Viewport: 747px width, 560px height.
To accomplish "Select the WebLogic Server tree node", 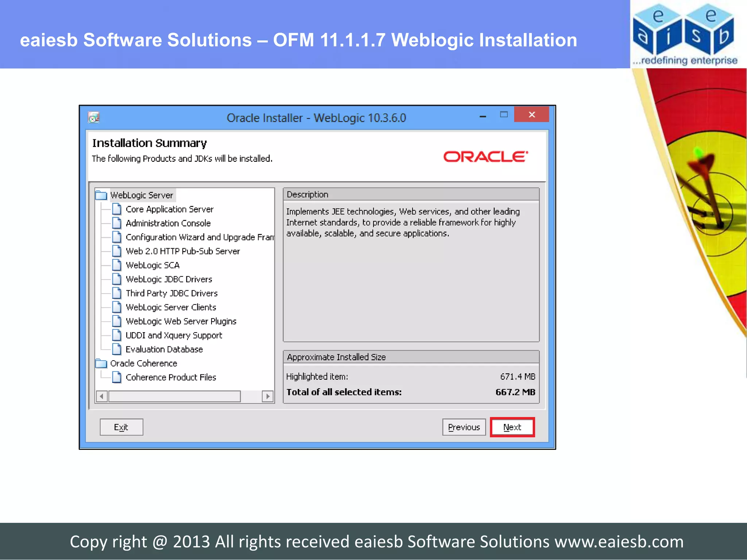I will (142, 195).
